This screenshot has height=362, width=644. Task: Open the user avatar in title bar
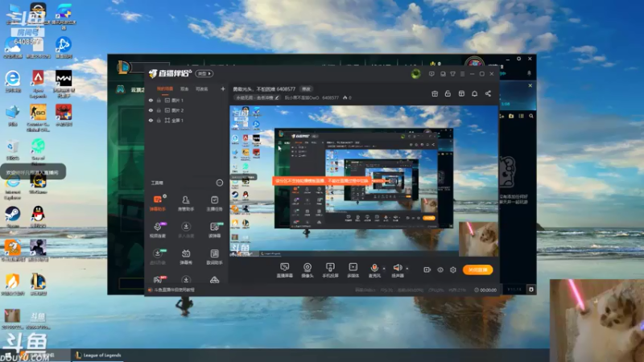click(415, 74)
